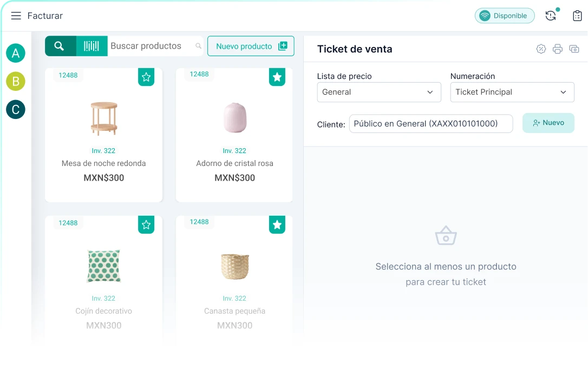The width and height of the screenshot is (588, 365).
Task: Toggle favorite star on Cojín decorativo
Action: click(x=146, y=224)
